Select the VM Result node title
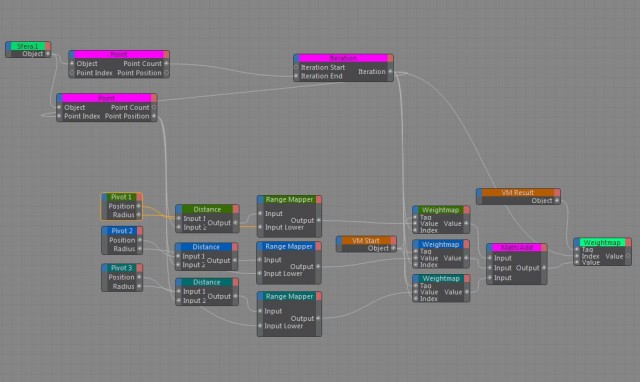Screen dimensions: 640x382 (x=518, y=193)
